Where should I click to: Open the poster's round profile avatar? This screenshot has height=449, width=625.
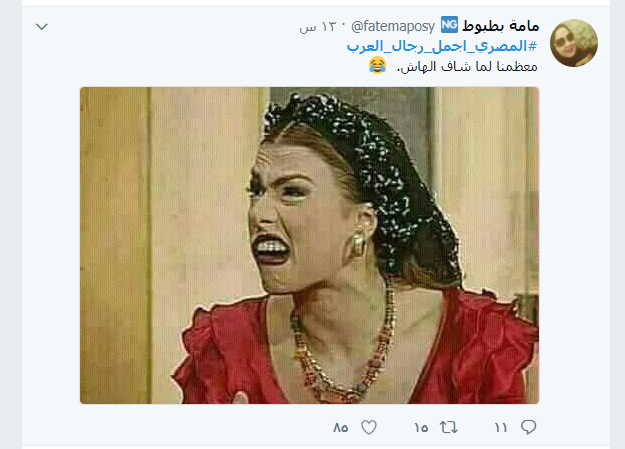pyautogui.click(x=574, y=43)
